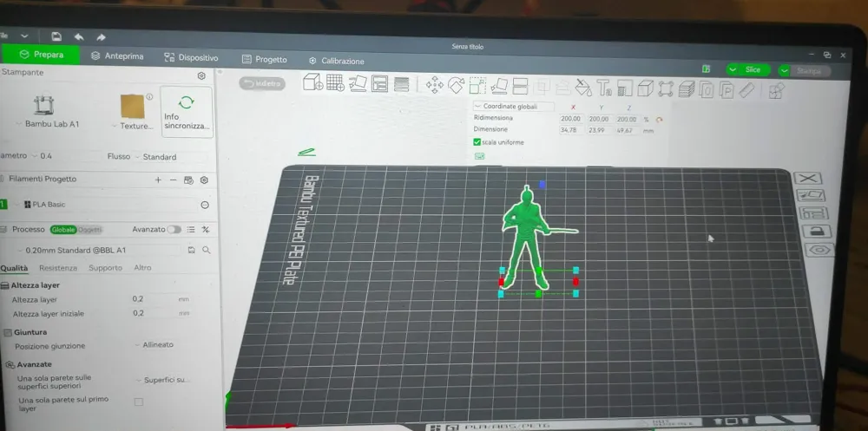Open filament settings gear in Filamenti Progetto
Viewport: 868px width, 431px height.
pyautogui.click(x=204, y=180)
